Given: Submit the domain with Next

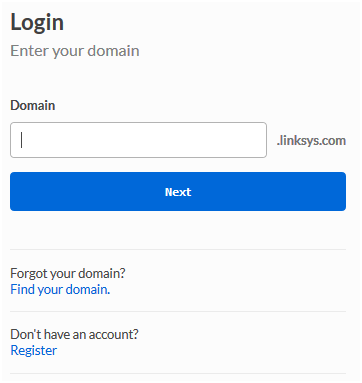Looking at the screenshot, I should pyautogui.click(x=178, y=192).
